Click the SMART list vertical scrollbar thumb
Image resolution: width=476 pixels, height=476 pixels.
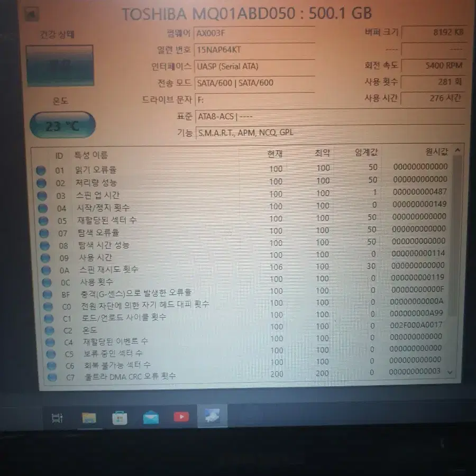[x=456, y=235]
